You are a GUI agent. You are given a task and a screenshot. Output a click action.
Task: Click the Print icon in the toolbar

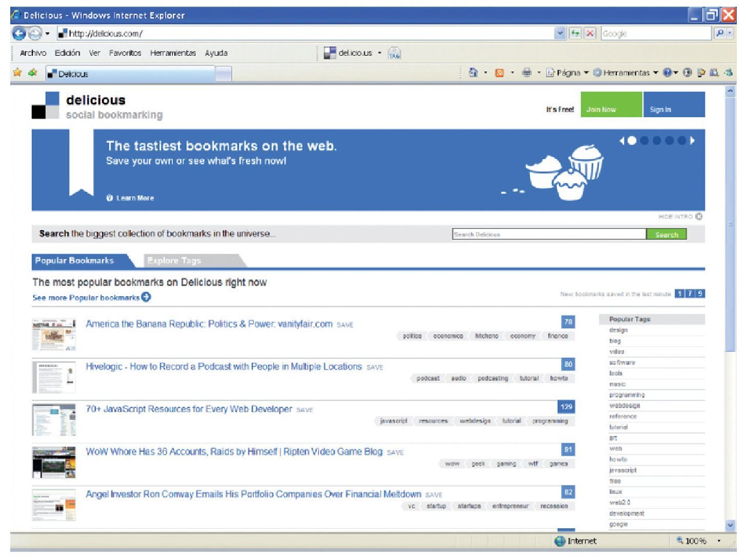point(526,73)
